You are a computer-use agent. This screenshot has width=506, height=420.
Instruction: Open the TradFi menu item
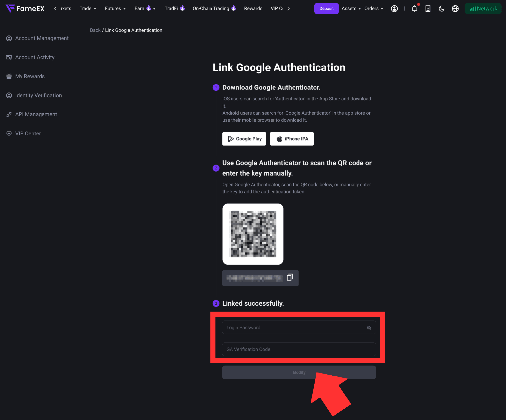pyautogui.click(x=174, y=9)
